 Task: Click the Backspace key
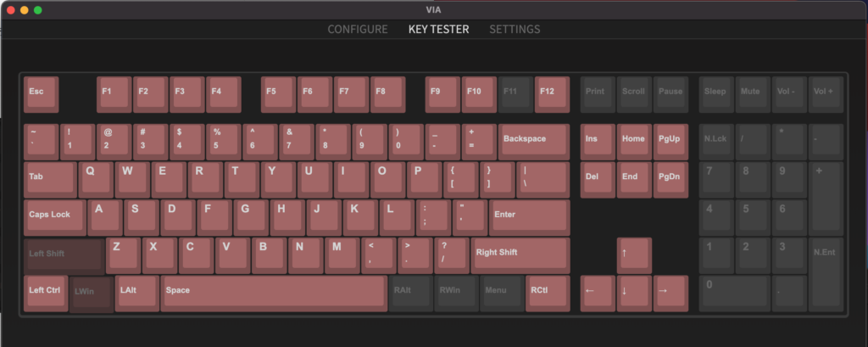pyautogui.click(x=534, y=142)
